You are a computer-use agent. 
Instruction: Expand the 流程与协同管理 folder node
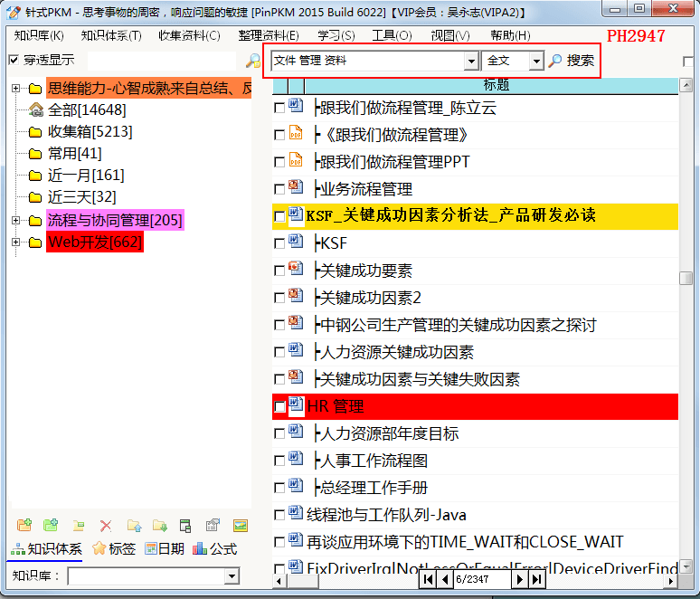pos(15,220)
